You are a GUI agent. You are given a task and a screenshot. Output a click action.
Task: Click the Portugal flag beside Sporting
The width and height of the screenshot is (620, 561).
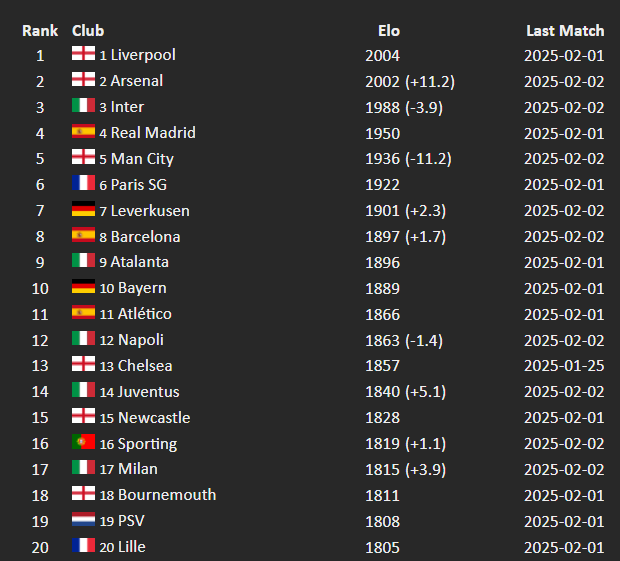[83, 443]
